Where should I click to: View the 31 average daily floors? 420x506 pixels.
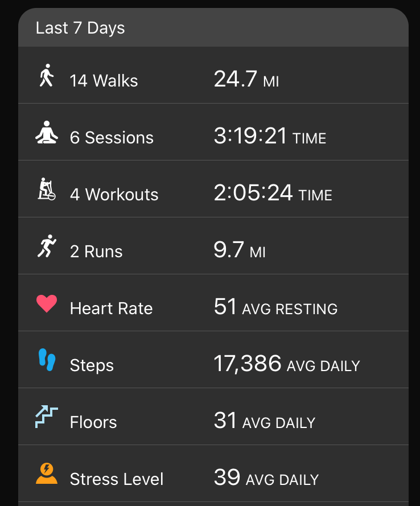[x=265, y=421]
